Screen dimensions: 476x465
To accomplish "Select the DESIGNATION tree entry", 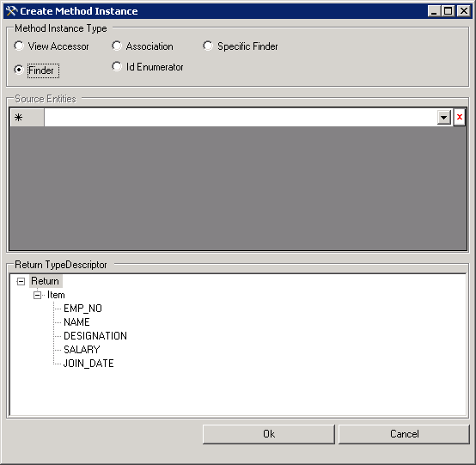I will 95,336.
